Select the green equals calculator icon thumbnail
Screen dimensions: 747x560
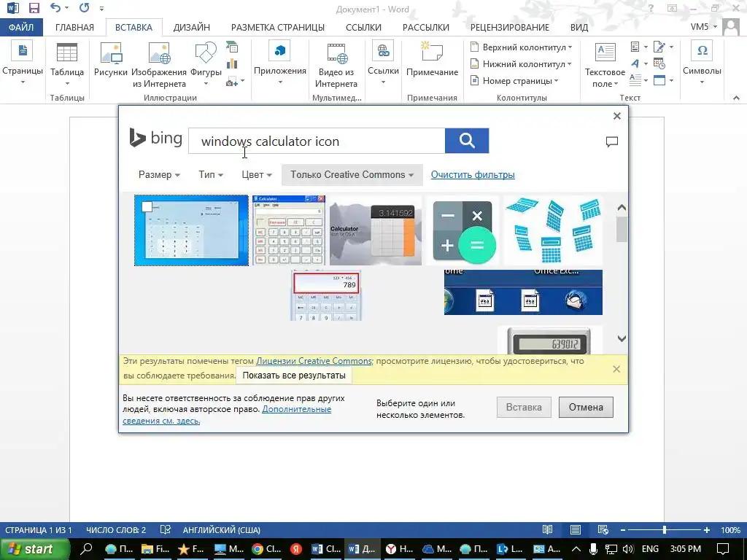pos(462,231)
